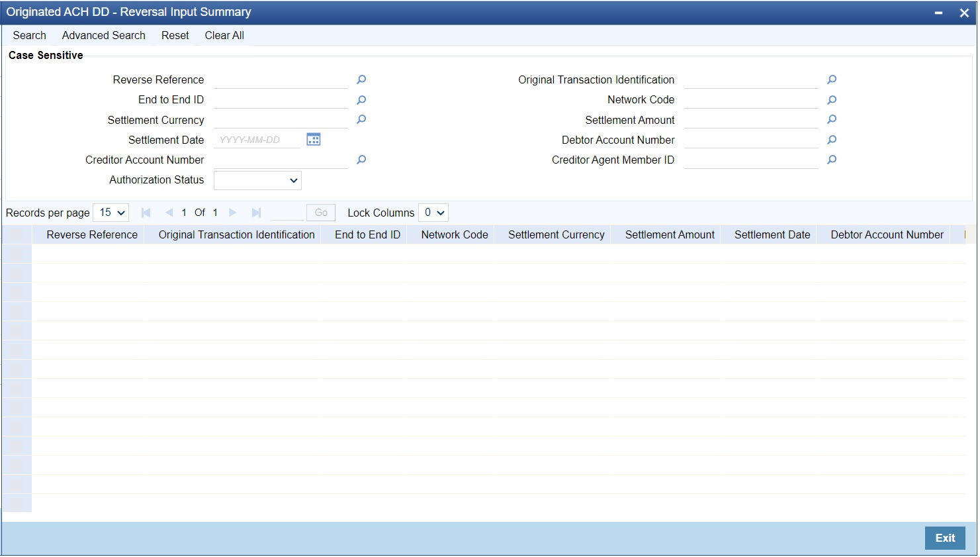Focus the Reverse Reference input field

(281, 79)
